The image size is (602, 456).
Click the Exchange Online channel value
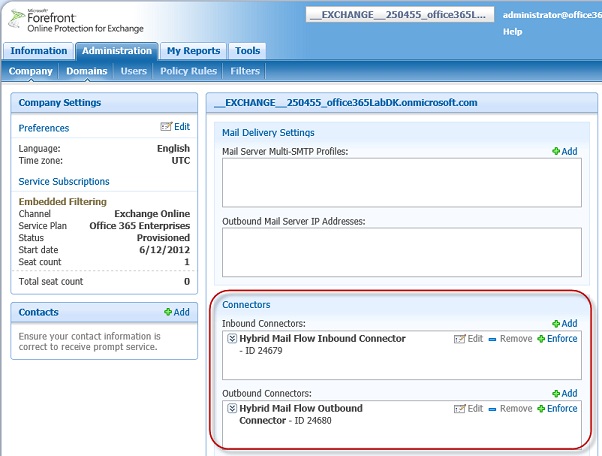(x=152, y=214)
